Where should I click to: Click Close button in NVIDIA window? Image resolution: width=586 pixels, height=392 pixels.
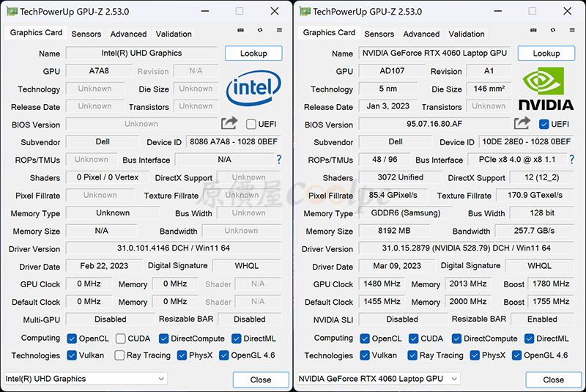coord(554,380)
